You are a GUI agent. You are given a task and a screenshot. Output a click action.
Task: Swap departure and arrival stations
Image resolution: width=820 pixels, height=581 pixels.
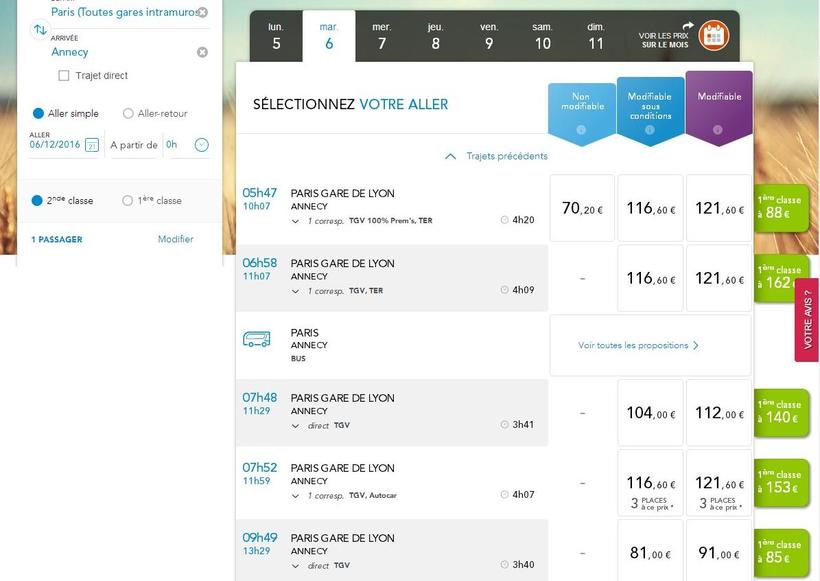pyautogui.click(x=40, y=30)
